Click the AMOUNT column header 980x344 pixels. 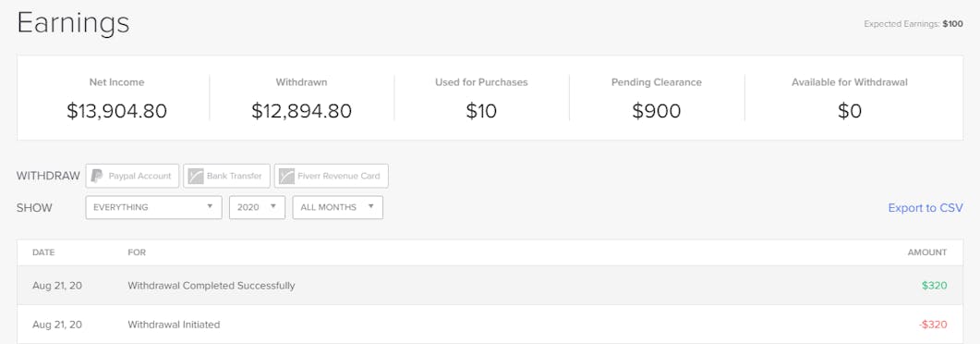tap(927, 252)
